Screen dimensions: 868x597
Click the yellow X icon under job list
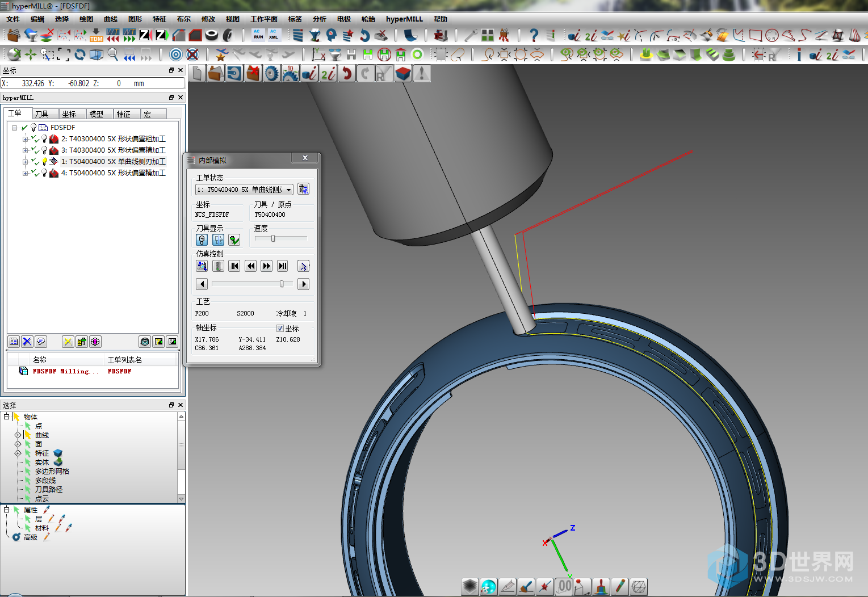(68, 342)
